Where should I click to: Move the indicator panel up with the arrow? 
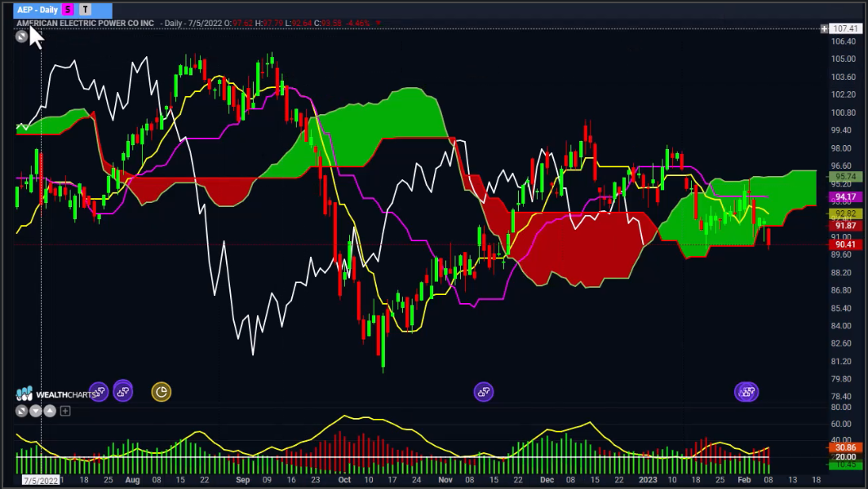(x=50, y=411)
